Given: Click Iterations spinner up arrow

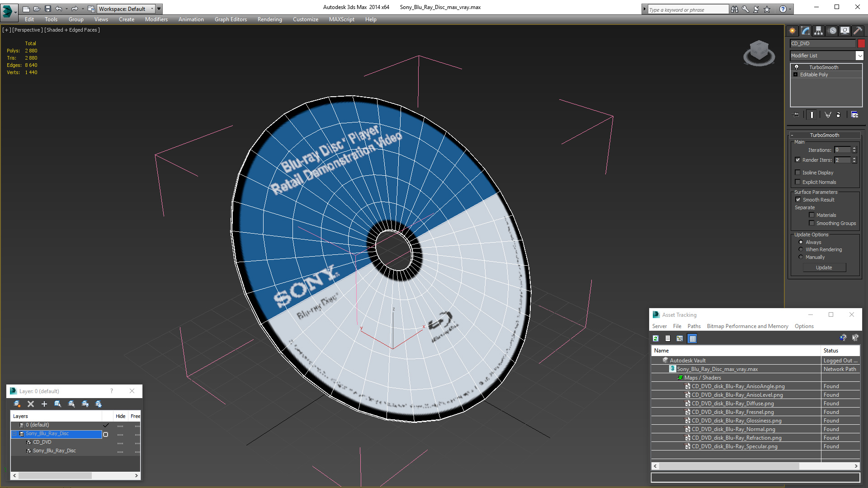Looking at the screenshot, I should [x=854, y=148].
